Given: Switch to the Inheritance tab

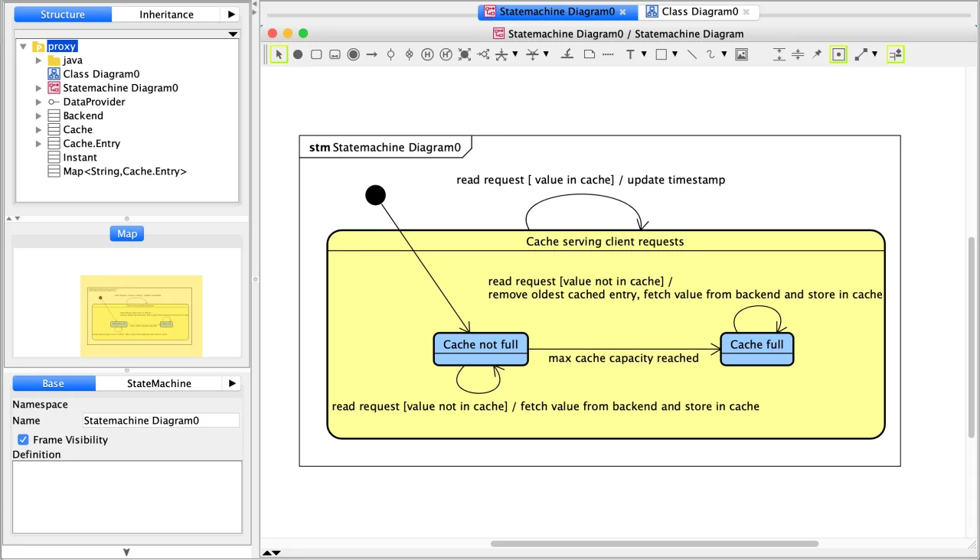Looking at the screenshot, I should [166, 15].
